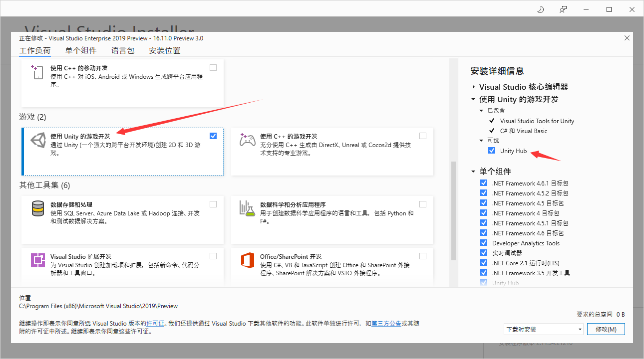The image size is (644, 359).
Task: Check the Office/SharePoint development workload
Action: (423, 256)
